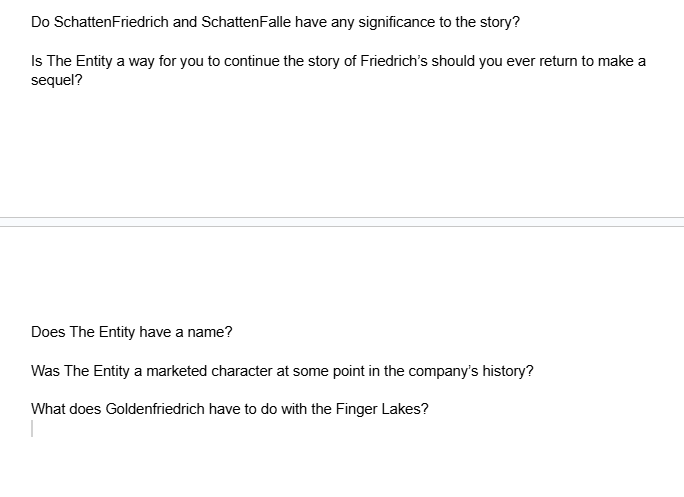The height and width of the screenshot is (497, 684).
Task: Click the word SchattenFriedrich in first line
Action: click(111, 22)
